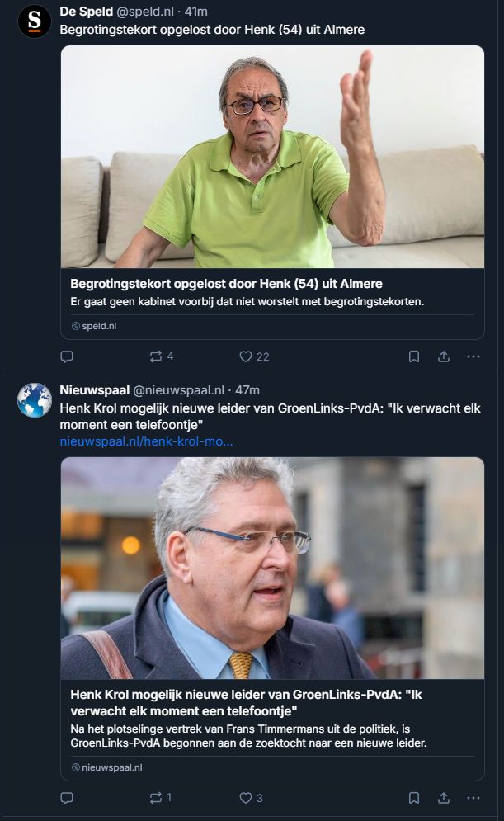Repost the Nieuwspaal post
This screenshot has width=504, height=821.
coord(160,798)
